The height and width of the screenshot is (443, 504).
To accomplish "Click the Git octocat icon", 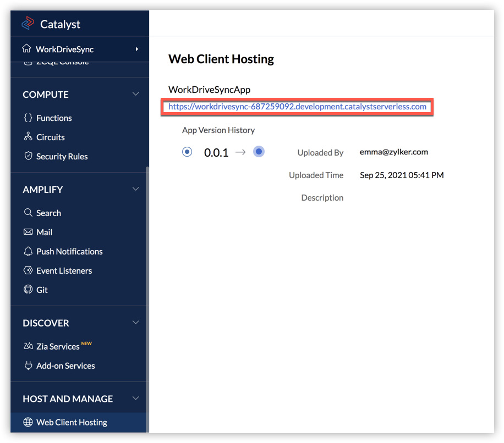I will coord(28,290).
